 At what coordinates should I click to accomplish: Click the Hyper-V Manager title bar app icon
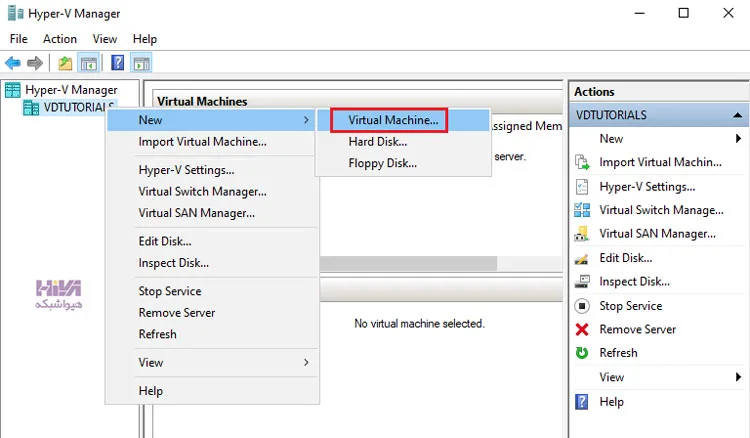click(15, 13)
